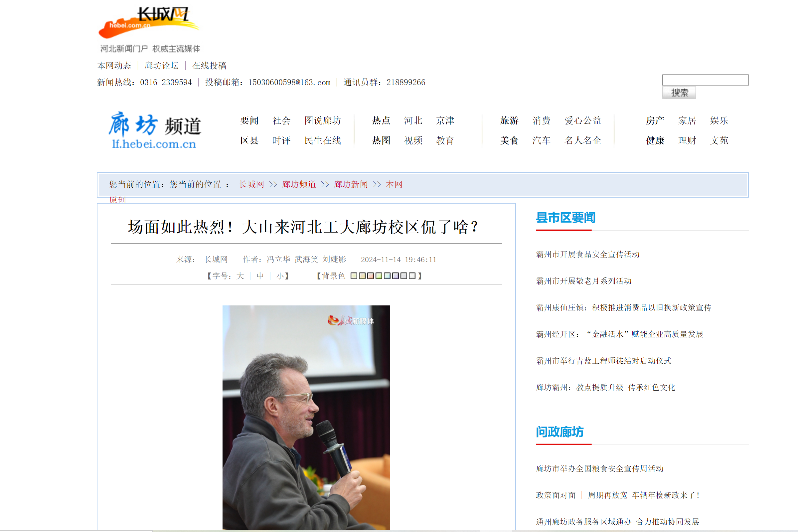This screenshot has height=532, width=798.
Task: Select the white background color swatch
Action: (x=412, y=276)
